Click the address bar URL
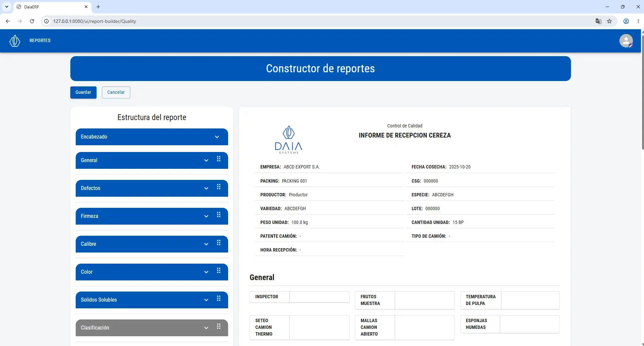Image resolution: width=644 pixels, height=346 pixels. click(x=95, y=21)
